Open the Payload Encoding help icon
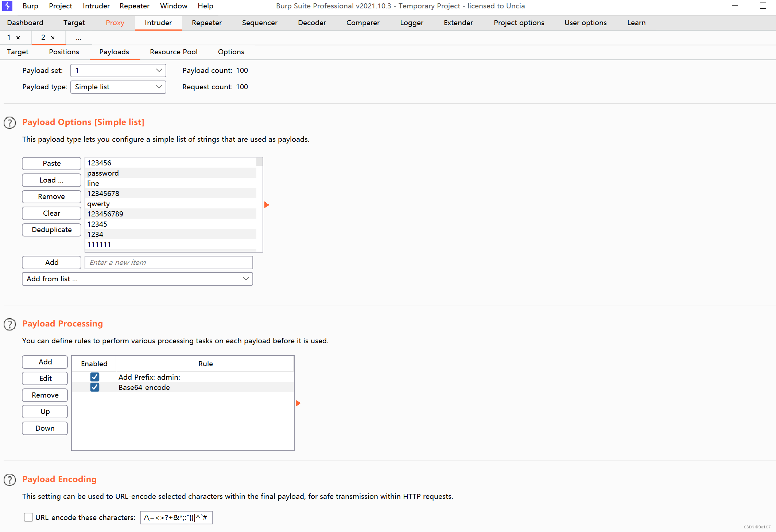 point(10,480)
